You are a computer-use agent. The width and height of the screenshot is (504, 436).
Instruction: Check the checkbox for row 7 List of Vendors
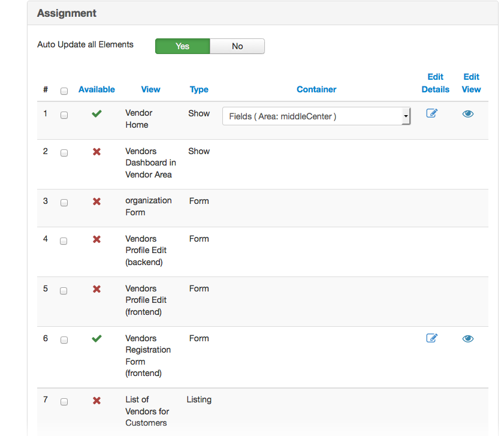coord(64,402)
